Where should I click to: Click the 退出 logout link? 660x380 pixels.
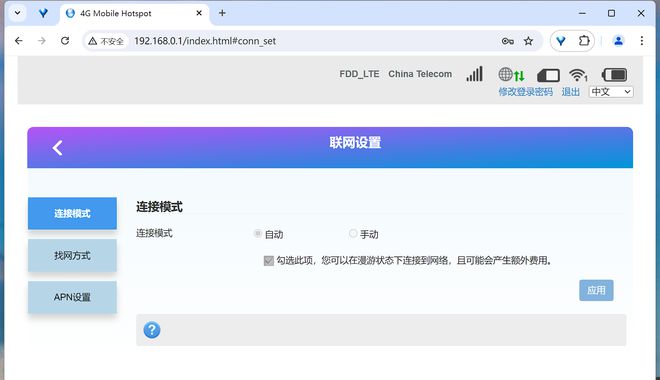click(571, 92)
